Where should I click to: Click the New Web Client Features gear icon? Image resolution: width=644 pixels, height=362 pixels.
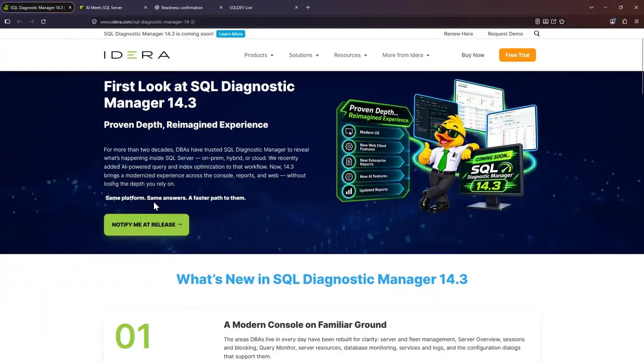pyautogui.click(x=349, y=147)
